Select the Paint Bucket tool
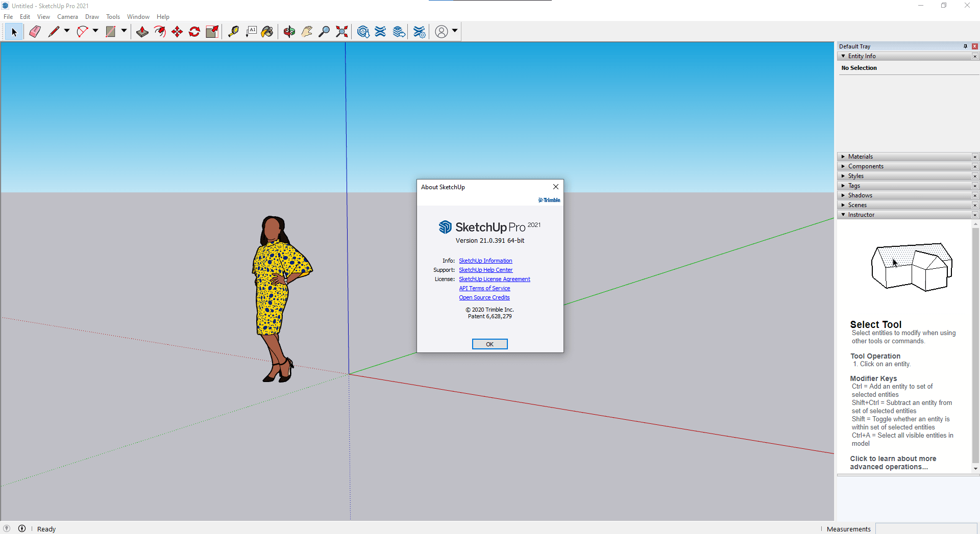 pos(267,32)
